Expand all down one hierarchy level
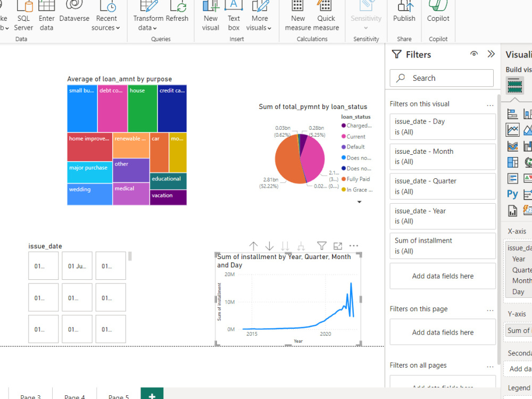Viewport: 532px width, 399px height. click(x=301, y=246)
